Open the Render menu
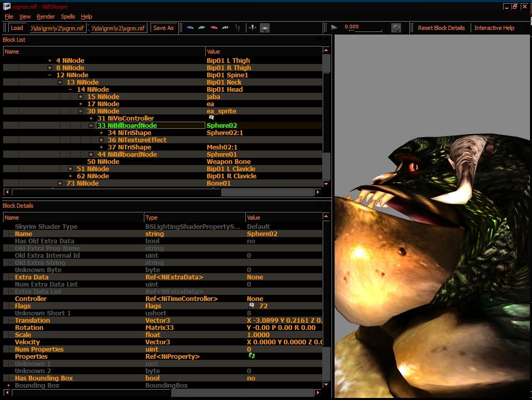Viewport: 532px width, 400px height. [x=45, y=16]
